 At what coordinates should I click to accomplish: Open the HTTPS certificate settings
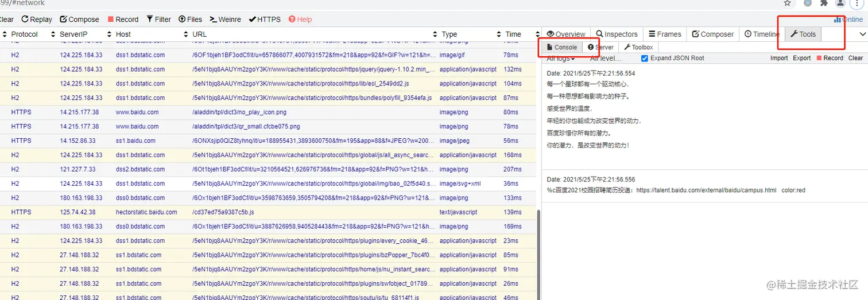265,20
